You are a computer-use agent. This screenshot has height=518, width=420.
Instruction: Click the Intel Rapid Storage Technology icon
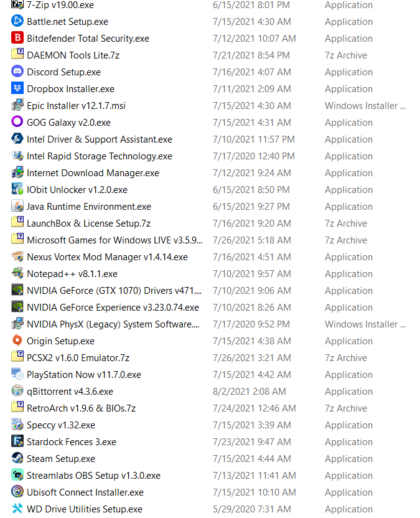[x=17, y=156]
